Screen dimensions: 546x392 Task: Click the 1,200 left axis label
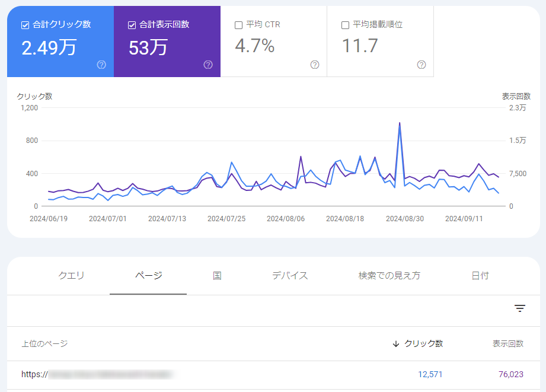point(29,108)
